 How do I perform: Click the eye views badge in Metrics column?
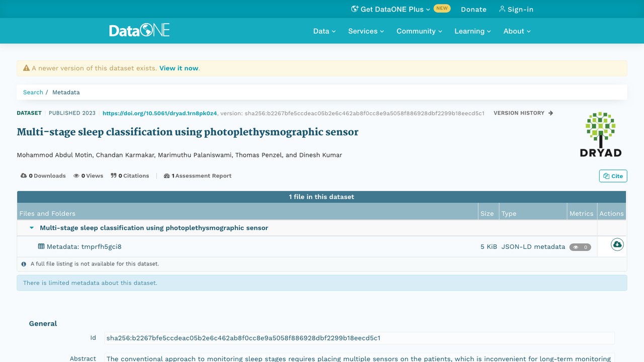(580, 247)
